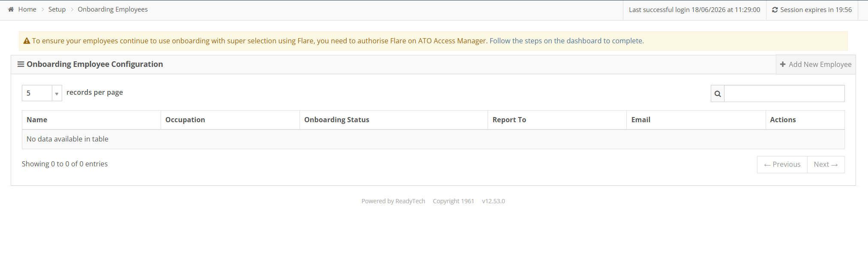The width and height of the screenshot is (868, 271).
Task: Click the Home icon in breadcrumb
Action: tap(11, 9)
